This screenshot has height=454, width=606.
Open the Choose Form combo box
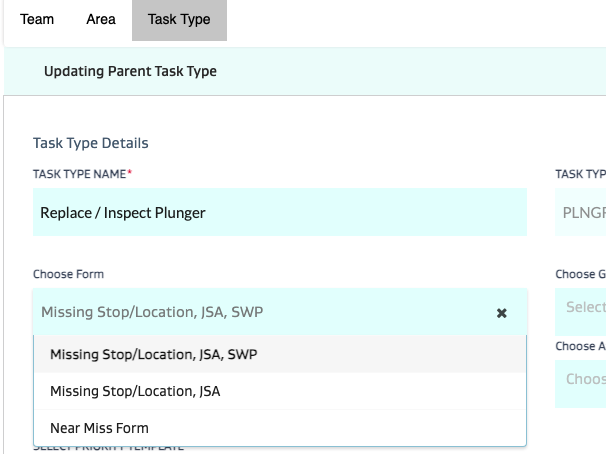coord(260,313)
